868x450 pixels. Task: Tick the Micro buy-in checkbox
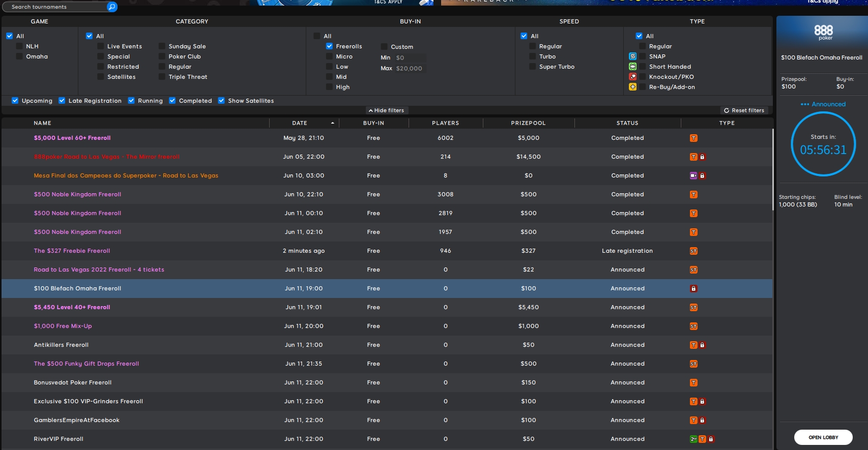click(329, 56)
